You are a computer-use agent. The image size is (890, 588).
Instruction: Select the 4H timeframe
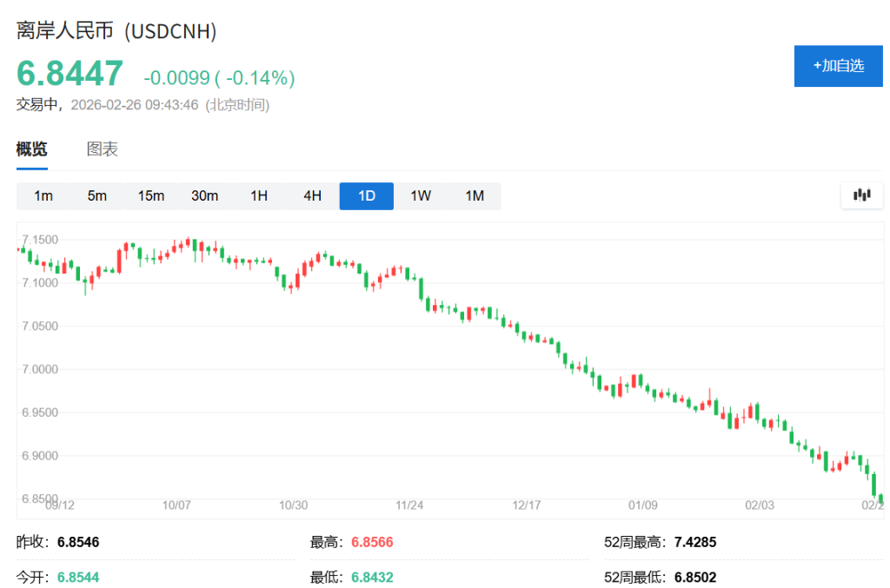click(313, 195)
